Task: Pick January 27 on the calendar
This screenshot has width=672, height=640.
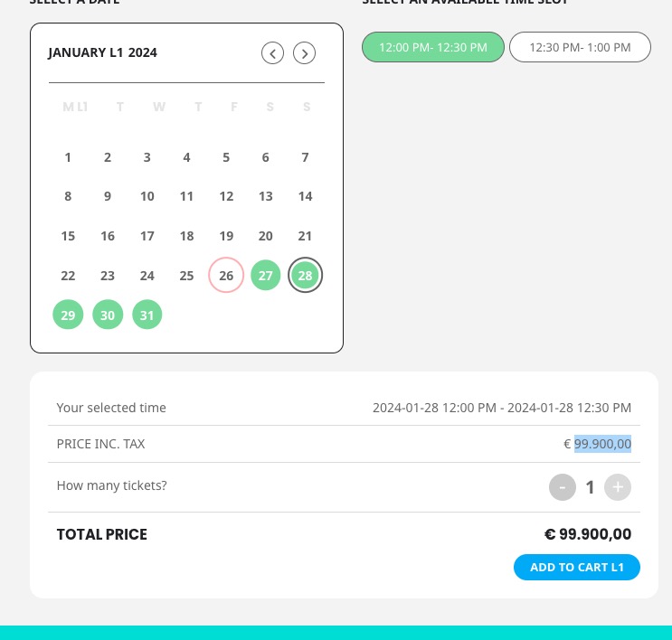Action: click(265, 275)
